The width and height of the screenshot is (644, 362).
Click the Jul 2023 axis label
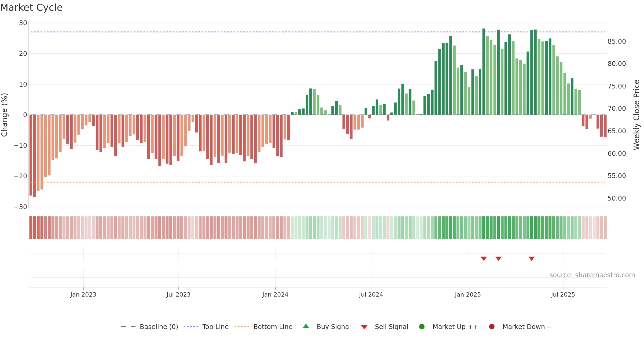[178, 294]
